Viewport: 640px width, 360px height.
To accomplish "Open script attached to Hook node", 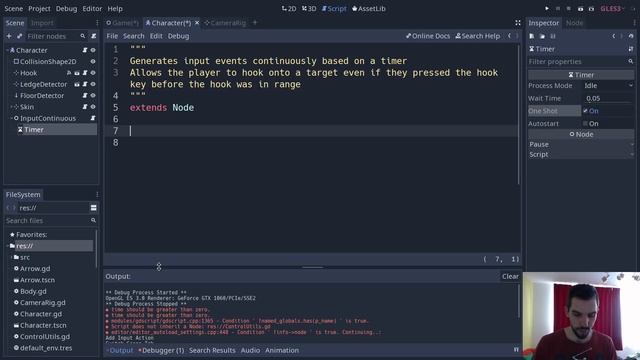I will tap(85, 73).
